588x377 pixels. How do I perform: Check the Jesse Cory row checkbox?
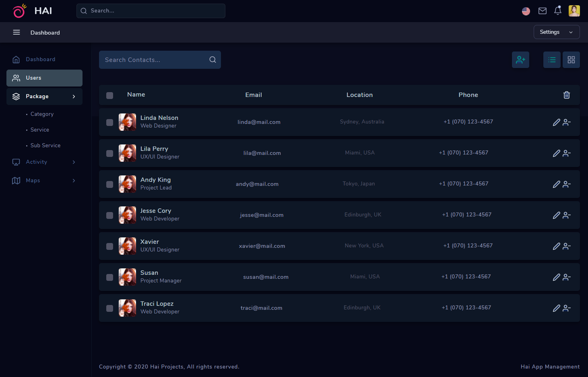(x=109, y=215)
